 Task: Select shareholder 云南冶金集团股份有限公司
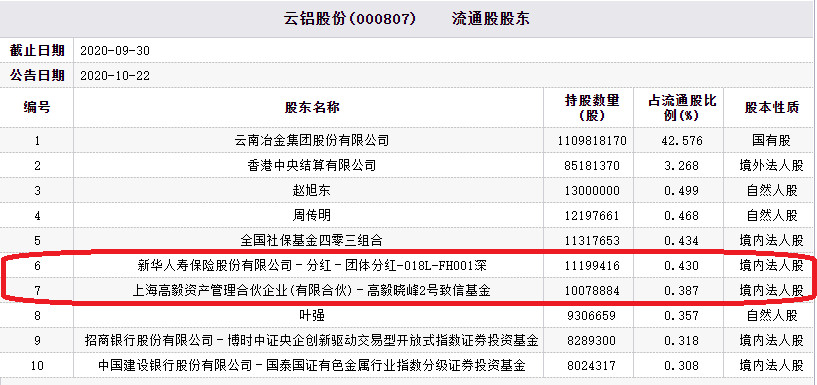pyautogui.click(x=312, y=140)
